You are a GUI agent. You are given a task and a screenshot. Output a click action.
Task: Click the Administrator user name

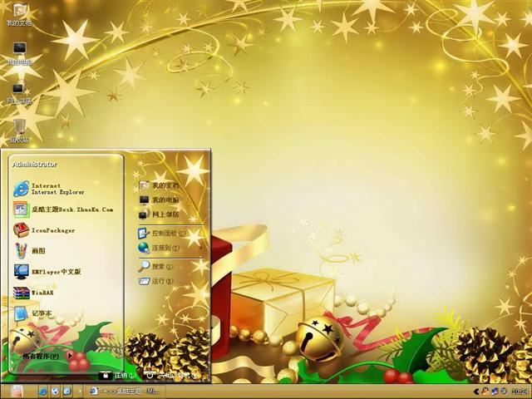point(35,165)
